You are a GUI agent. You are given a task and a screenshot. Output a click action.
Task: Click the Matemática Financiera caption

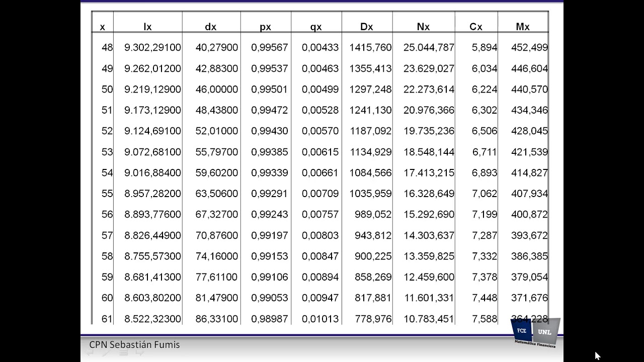pyautogui.click(x=535, y=344)
